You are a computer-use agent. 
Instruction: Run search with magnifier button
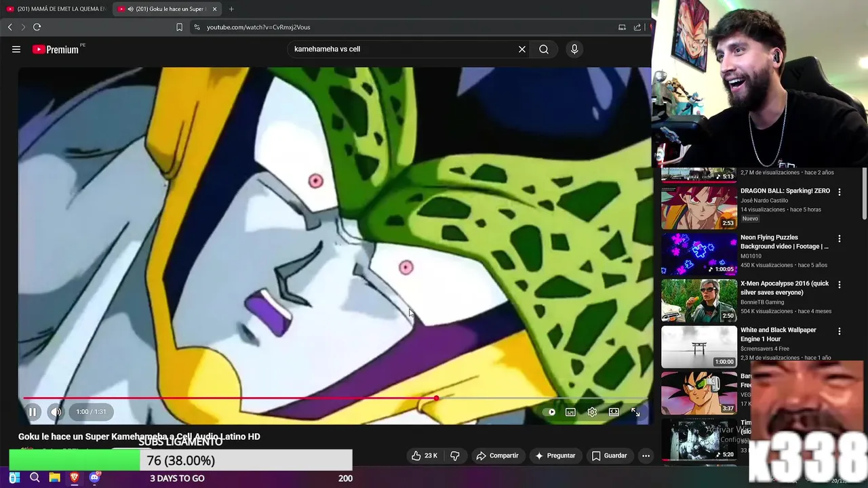pos(544,49)
